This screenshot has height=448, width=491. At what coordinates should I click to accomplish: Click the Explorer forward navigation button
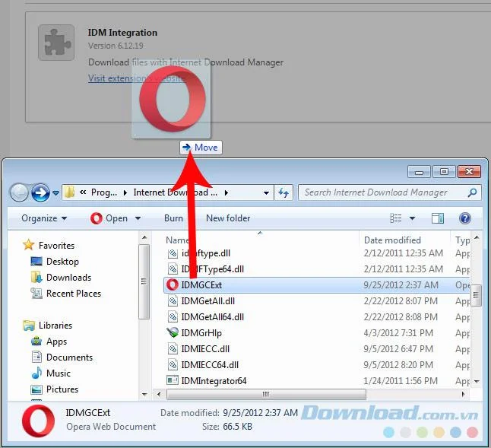(x=40, y=192)
